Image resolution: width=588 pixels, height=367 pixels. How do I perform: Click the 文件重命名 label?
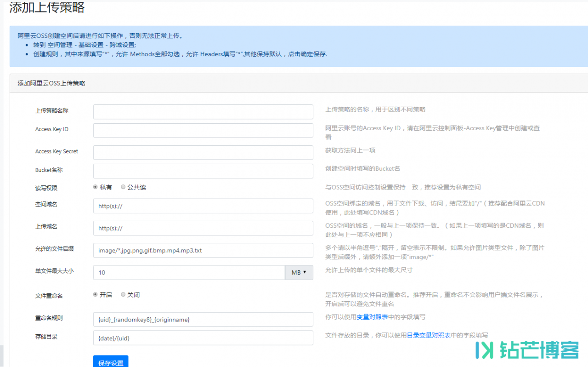[x=49, y=296]
